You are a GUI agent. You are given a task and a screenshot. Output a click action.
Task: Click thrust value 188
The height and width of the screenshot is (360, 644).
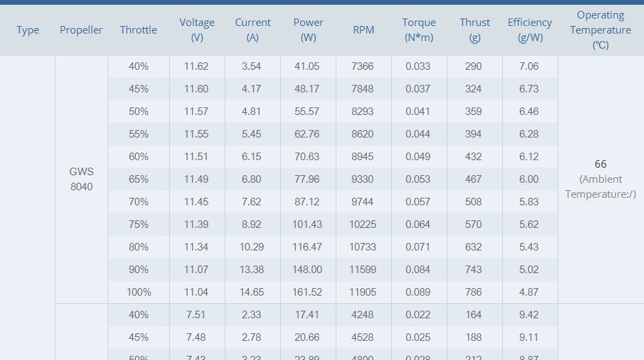473,337
